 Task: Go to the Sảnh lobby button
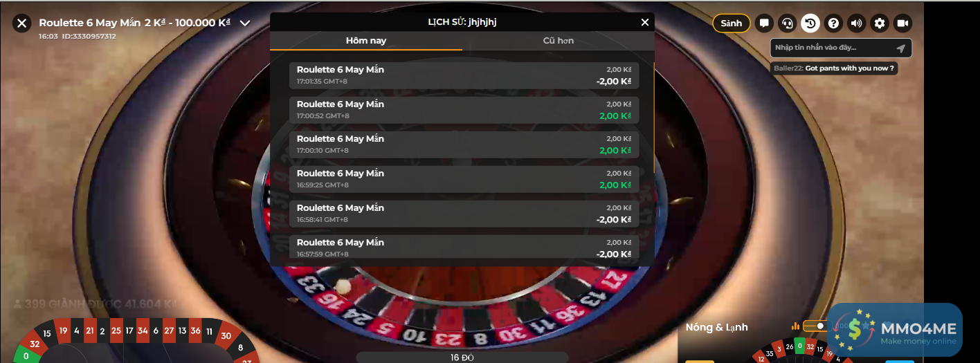coord(731,23)
